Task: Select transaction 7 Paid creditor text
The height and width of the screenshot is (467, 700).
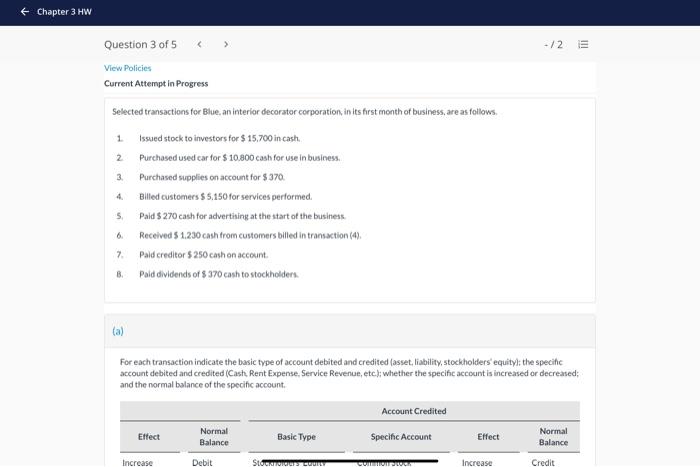Action: point(204,254)
